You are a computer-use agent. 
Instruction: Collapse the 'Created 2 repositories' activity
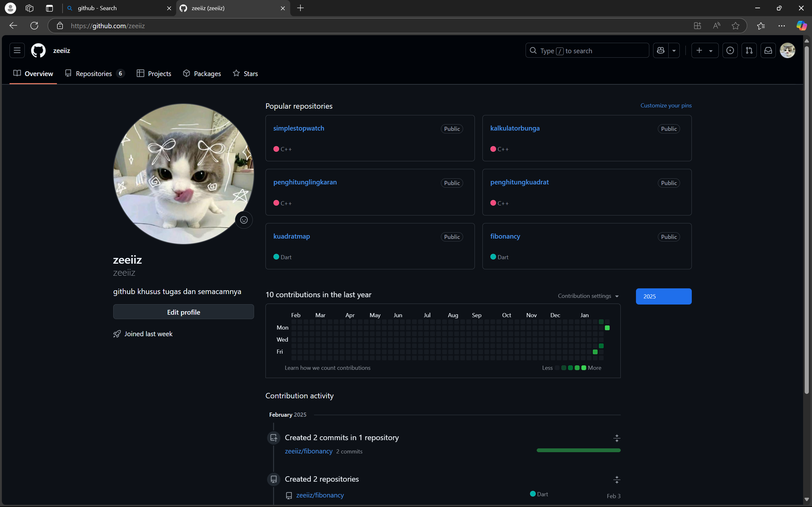pos(617,479)
